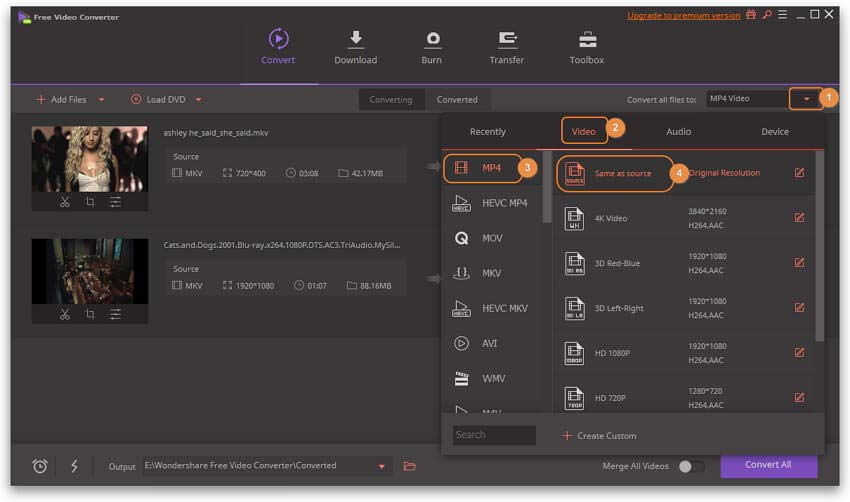Edit the 3D Red-Blue preset

[x=799, y=262]
